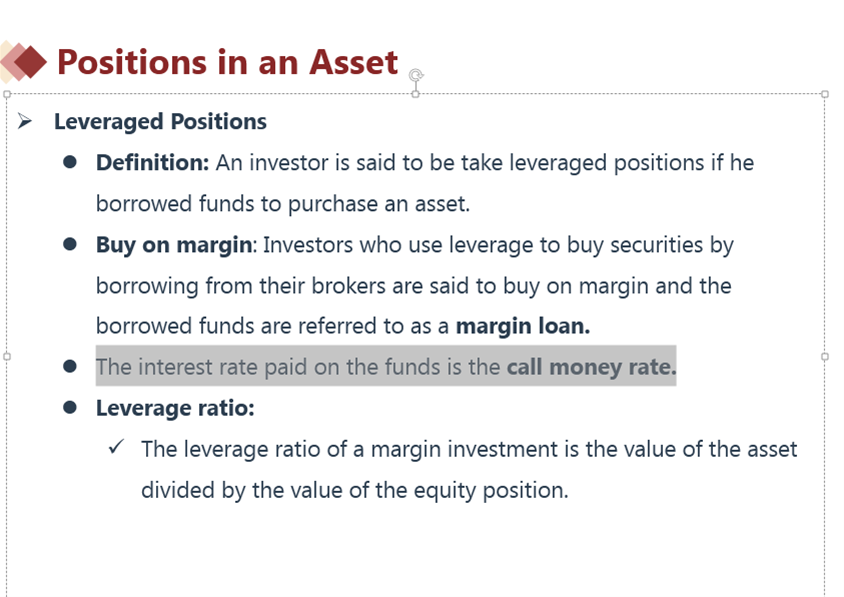Click the top-left corner resize handle

(x=7, y=94)
